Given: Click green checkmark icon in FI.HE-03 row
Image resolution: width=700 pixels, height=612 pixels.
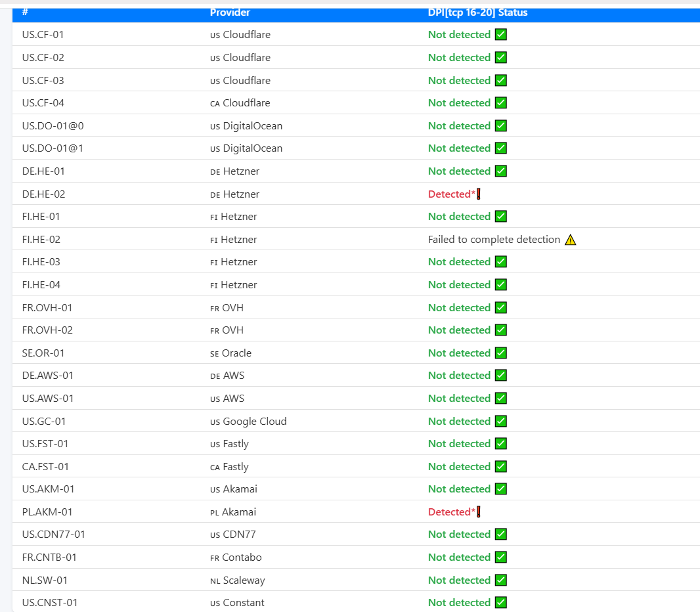Looking at the screenshot, I should pyautogui.click(x=501, y=261).
